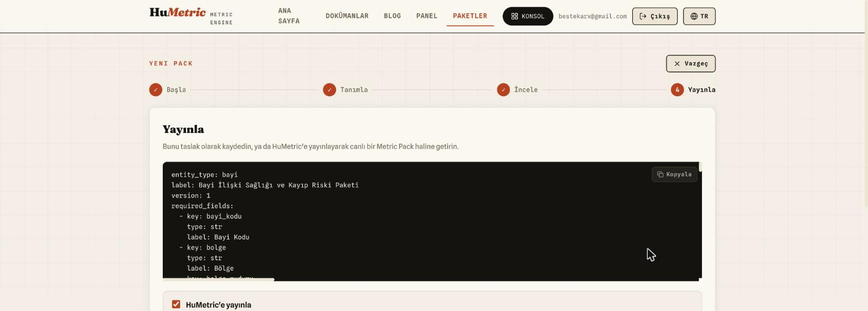Click the '- key: bolge' line

[203, 248]
